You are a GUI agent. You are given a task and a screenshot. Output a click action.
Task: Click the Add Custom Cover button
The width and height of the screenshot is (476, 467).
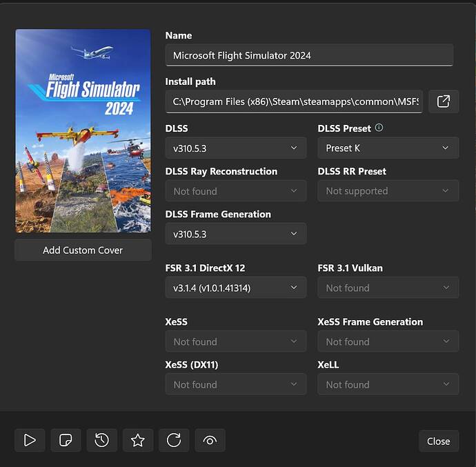[83, 250]
